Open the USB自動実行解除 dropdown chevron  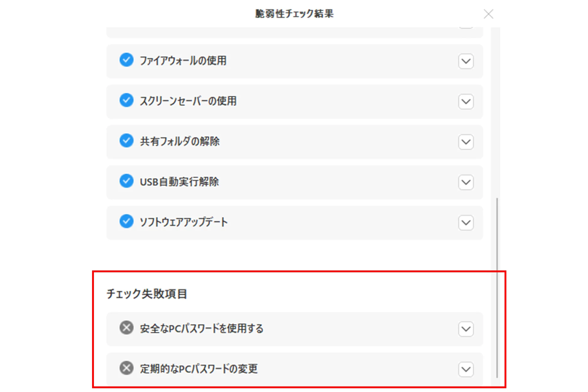[x=466, y=182]
